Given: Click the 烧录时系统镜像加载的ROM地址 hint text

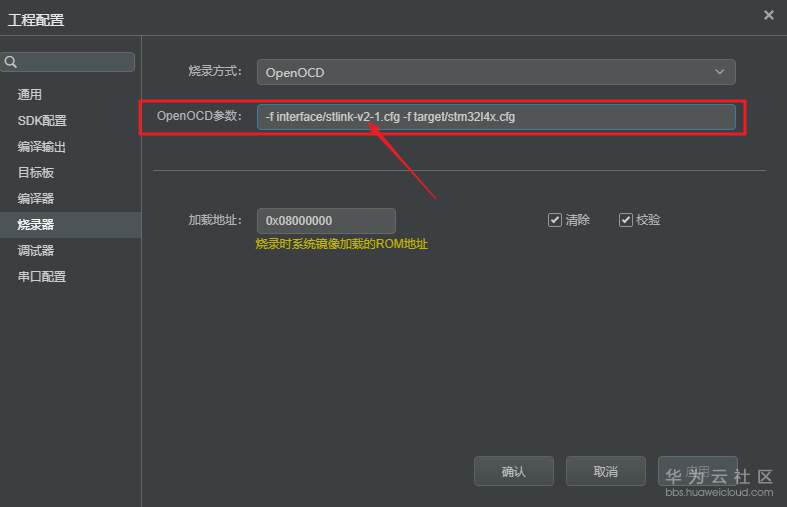Looking at the screenshot, I should tap(342, 244).
